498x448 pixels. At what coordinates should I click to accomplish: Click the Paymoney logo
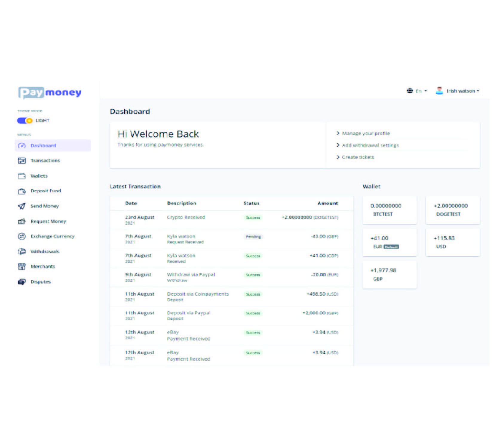click(50, 93)
